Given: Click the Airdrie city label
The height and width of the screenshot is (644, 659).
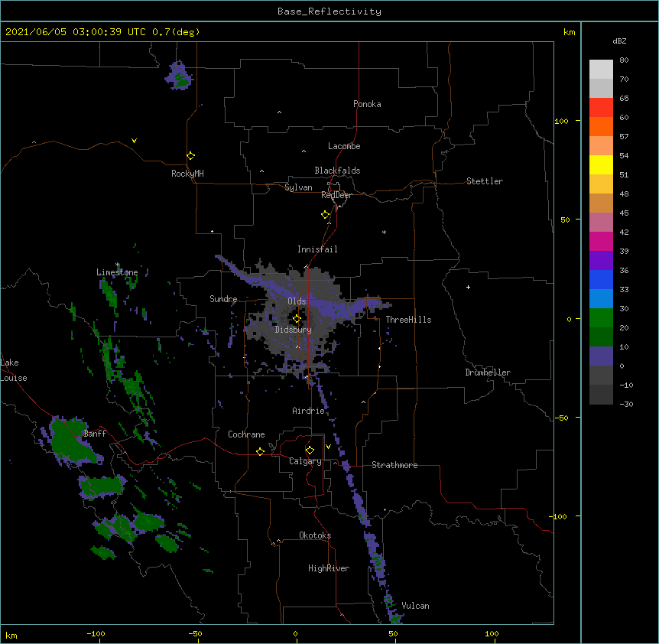Looking at the screenshot, I should [x=309, y=411].
